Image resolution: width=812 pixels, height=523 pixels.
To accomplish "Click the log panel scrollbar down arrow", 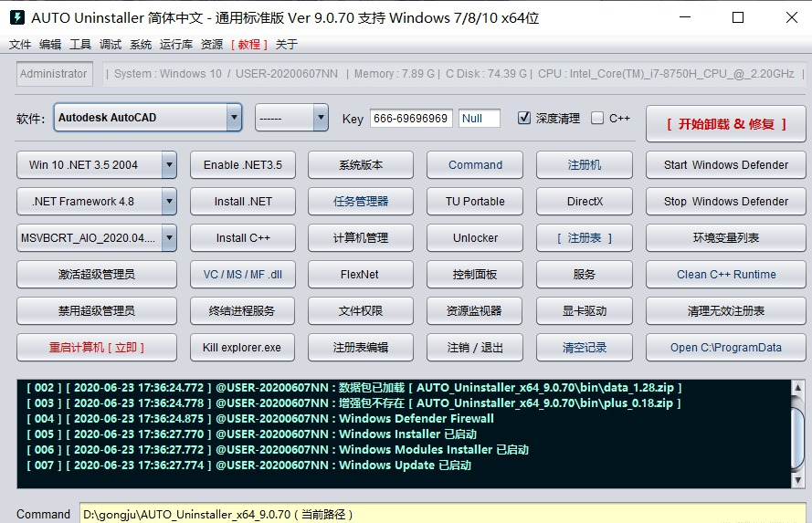I will pyautogui.click(x=798, y=481).
